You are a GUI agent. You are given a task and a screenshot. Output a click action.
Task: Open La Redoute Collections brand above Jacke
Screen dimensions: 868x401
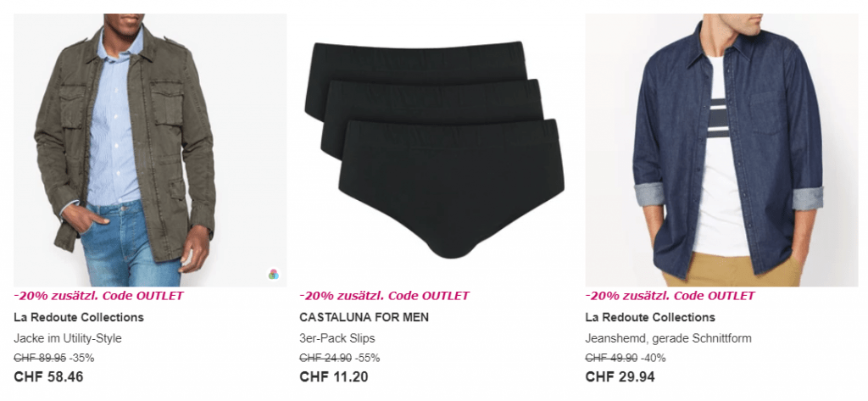pyautogui.click(x=79, y=317)
